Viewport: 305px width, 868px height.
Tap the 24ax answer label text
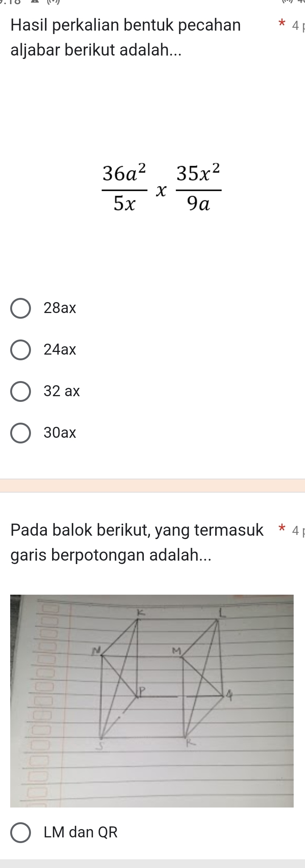pyautogui.click(x=60, y=350)
